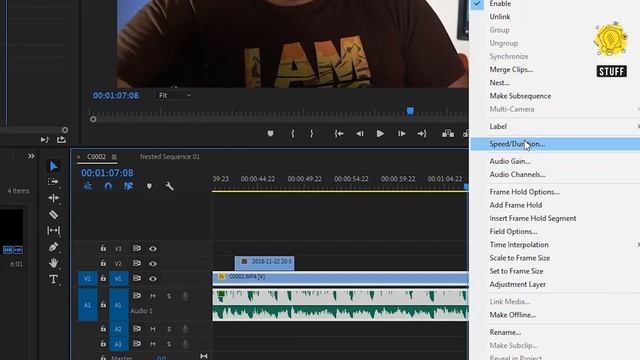Go to In point
The width and height of the screenshot is (640, 360).
[339, 133]
